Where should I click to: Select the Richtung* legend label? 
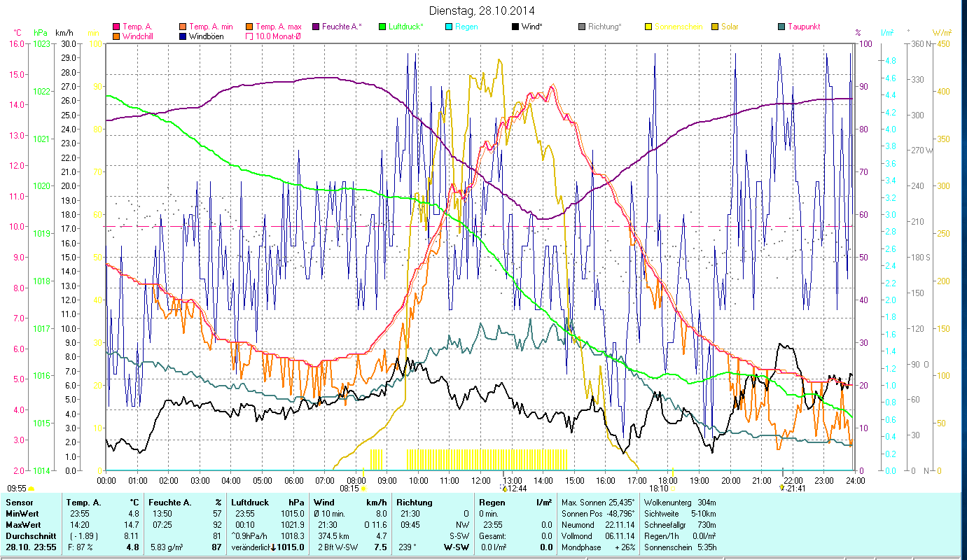[605, 27]
